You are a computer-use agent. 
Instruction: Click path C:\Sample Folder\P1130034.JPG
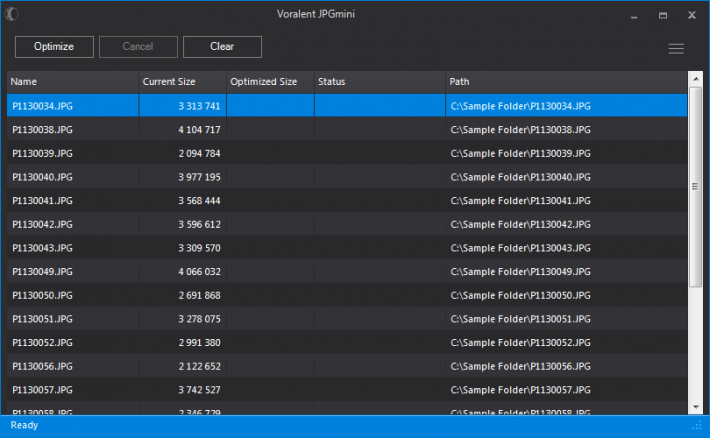[x=520, y=106]
